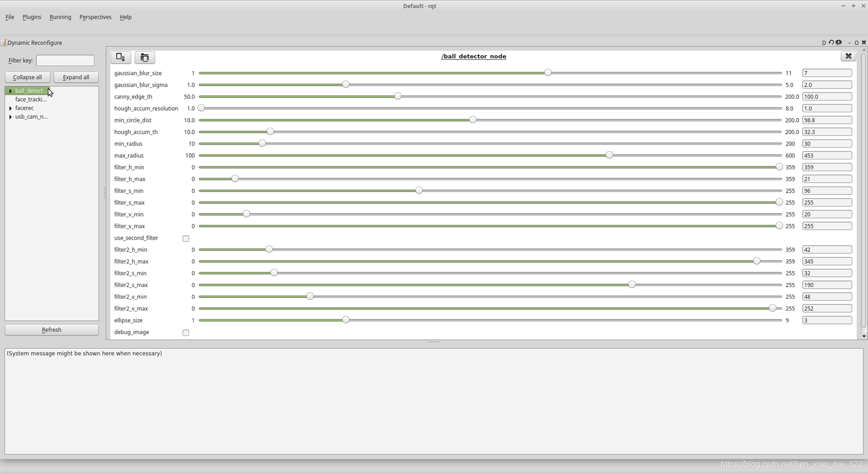Click the filter2_h_min slider handle
This screenshot has height=474, width=868.
[x=269, y=249]
